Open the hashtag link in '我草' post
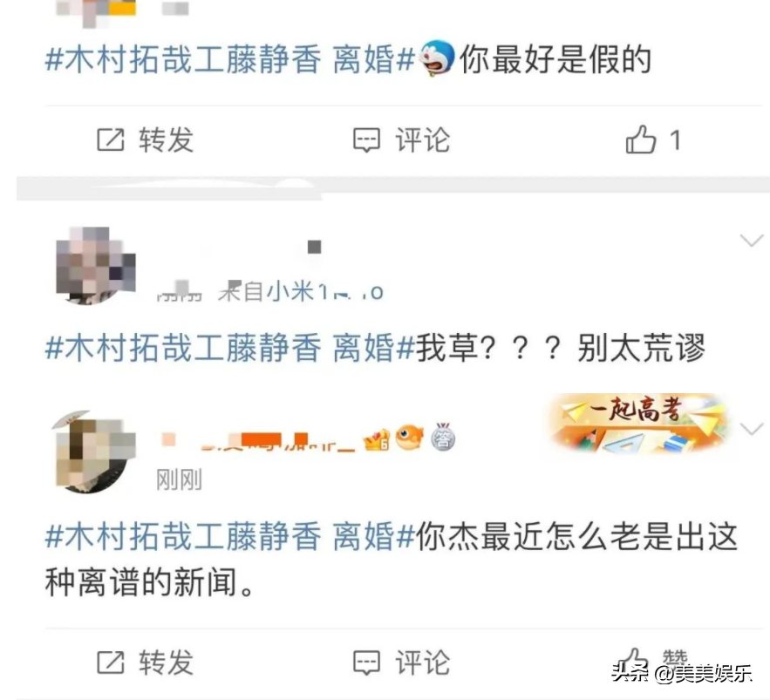 pos(230,348)
